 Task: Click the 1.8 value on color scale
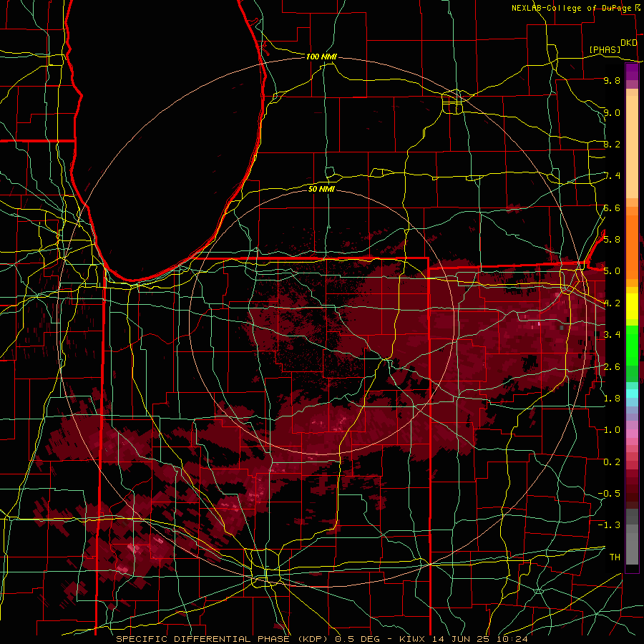612,398
